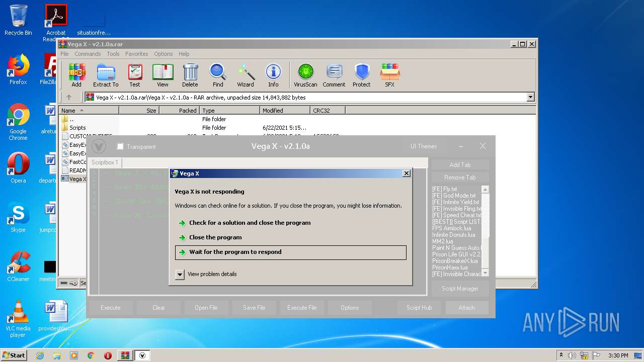Launch Firefox from desktop

[x=18, y=69]
